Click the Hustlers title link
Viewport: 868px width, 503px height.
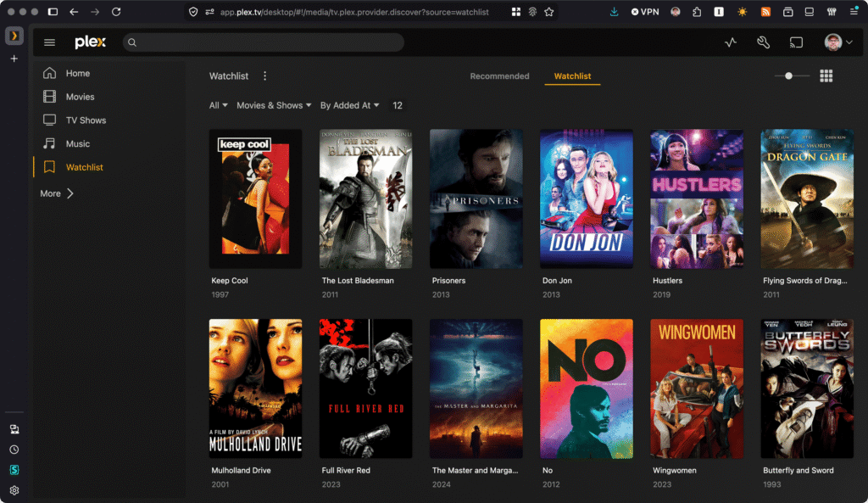point(667,280)
